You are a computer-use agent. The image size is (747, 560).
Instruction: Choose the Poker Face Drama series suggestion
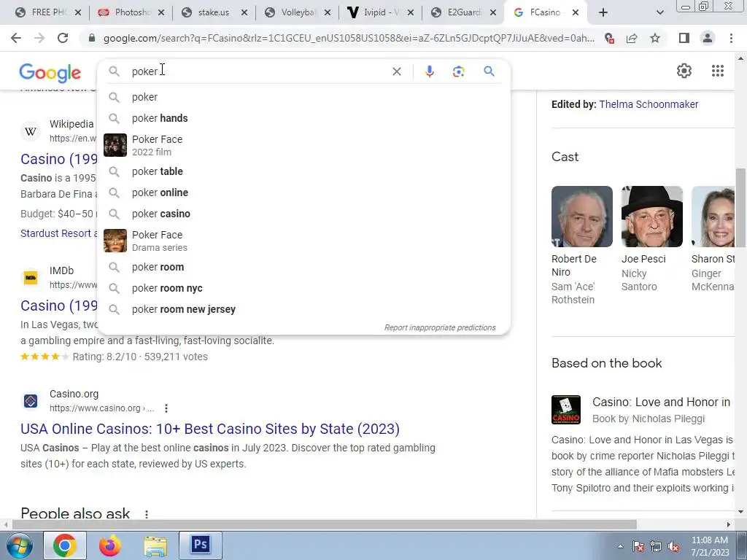point(303,241)
